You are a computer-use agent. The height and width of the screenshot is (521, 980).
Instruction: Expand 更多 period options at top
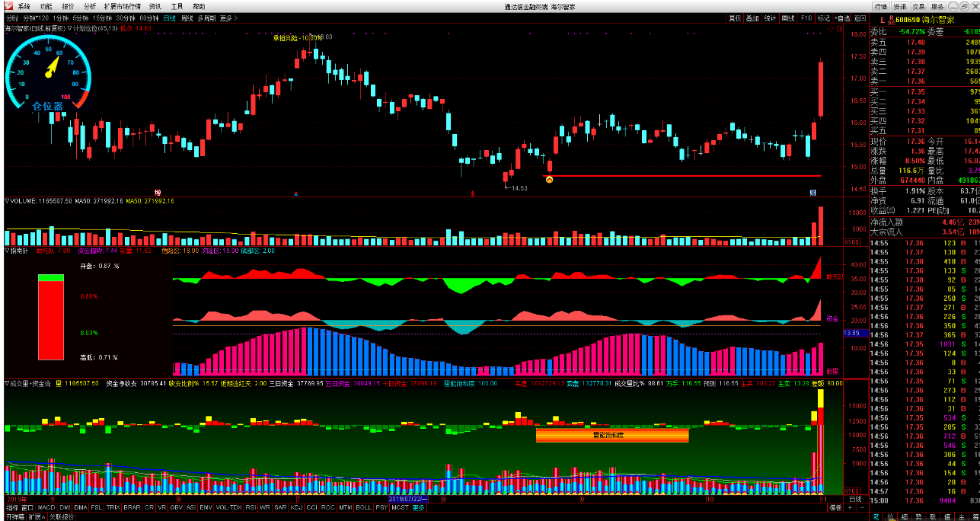coord(228,18)
